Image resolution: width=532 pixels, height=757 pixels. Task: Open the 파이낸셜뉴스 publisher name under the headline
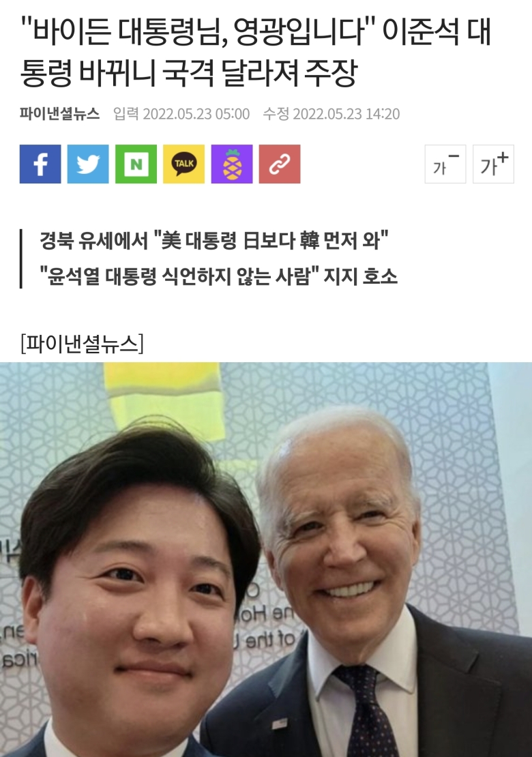(60, 113)
